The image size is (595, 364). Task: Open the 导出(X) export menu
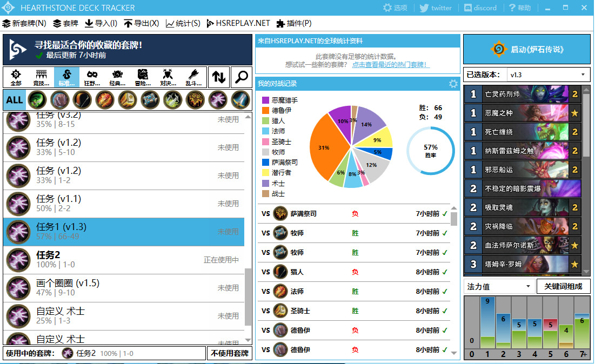coord(141,24)
